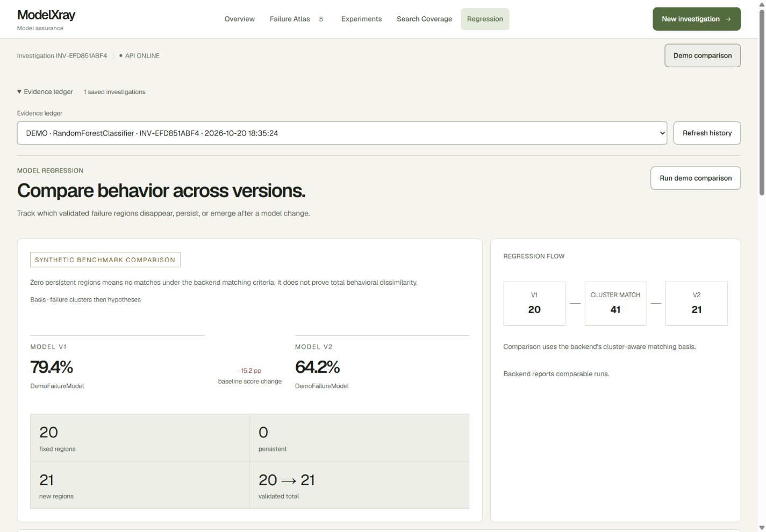Image resolution: width=766 pixels, height=532 pixels.
Task: Click the API ONLINE status indicator
Action: point(139,55)
